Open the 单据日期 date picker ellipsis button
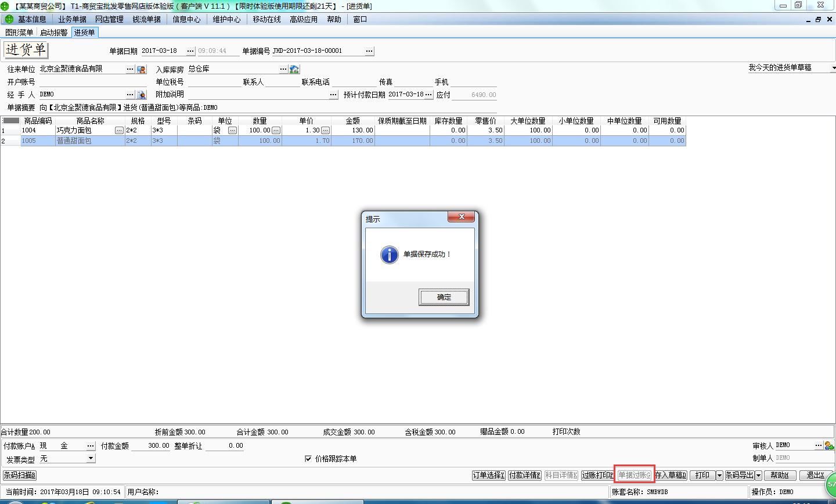 tap(190, 51)
